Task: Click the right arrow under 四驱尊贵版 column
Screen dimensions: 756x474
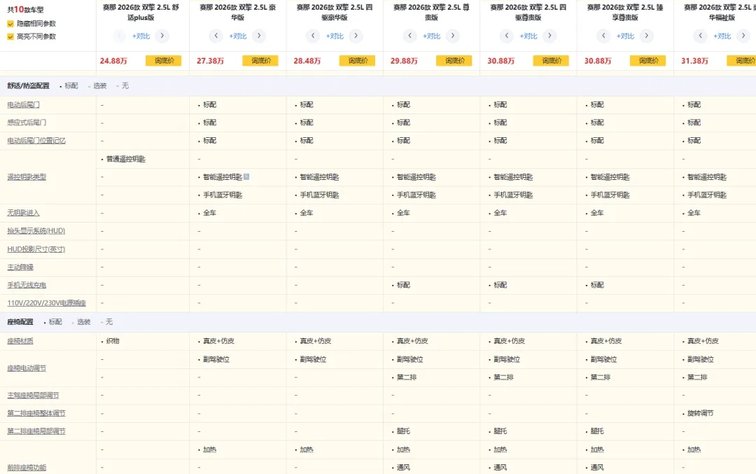Action: tap(552, 36)
